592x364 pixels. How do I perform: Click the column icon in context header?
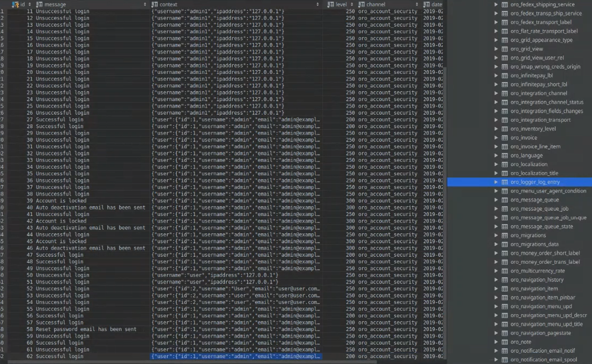154,4
